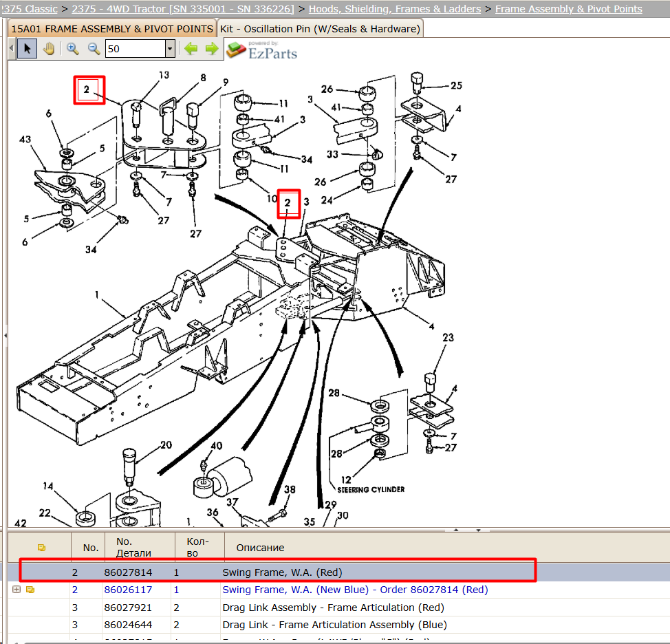
Task: Click callout 23 in the diagram
Action: 449,338
